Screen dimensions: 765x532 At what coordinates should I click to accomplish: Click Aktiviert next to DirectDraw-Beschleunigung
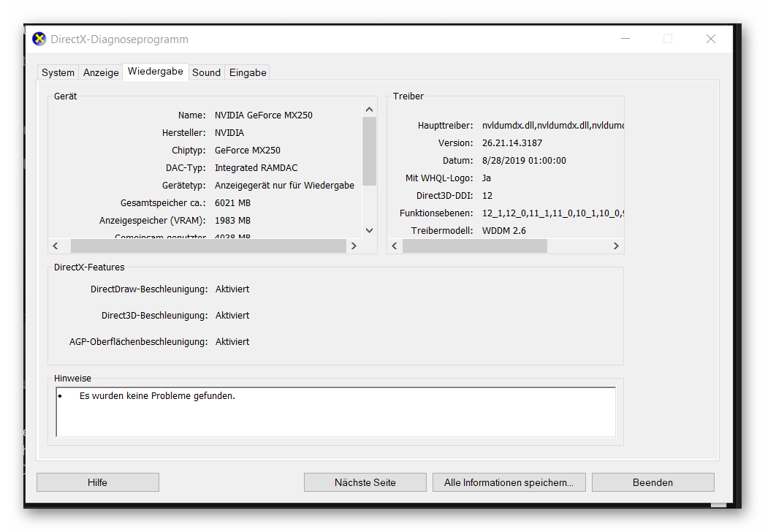(x=232, y=289)
